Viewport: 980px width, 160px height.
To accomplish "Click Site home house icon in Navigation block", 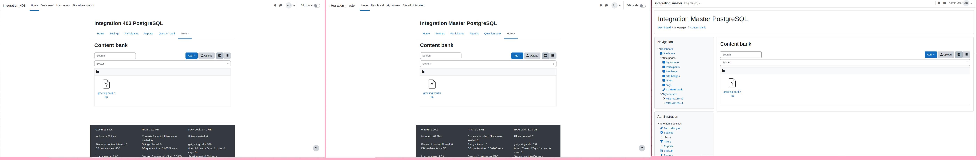I will [661, 54].
